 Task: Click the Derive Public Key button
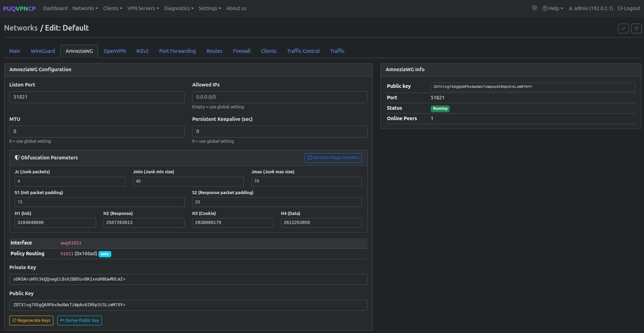[x=79, y=320]
